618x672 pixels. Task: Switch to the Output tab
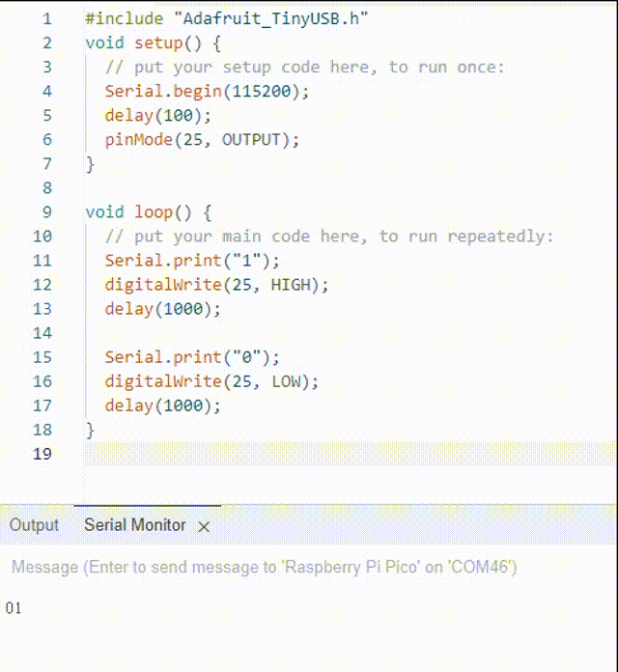(x=34, y=525)
